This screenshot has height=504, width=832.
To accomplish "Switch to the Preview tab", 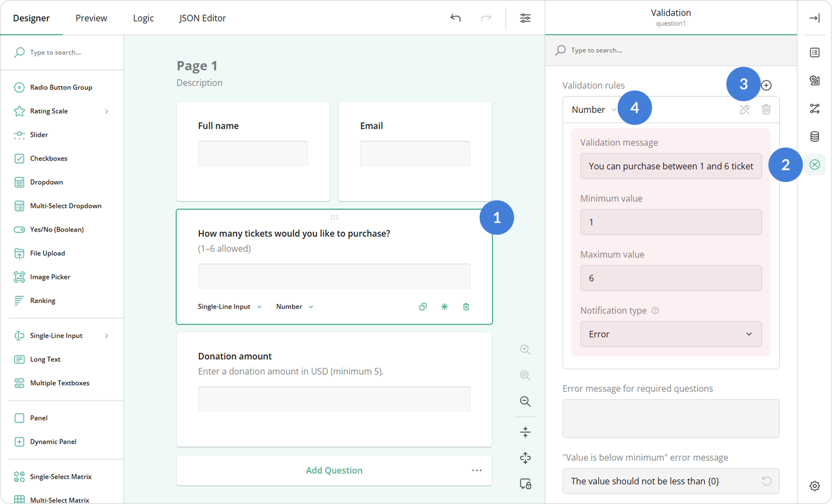I will coord(91,18).
